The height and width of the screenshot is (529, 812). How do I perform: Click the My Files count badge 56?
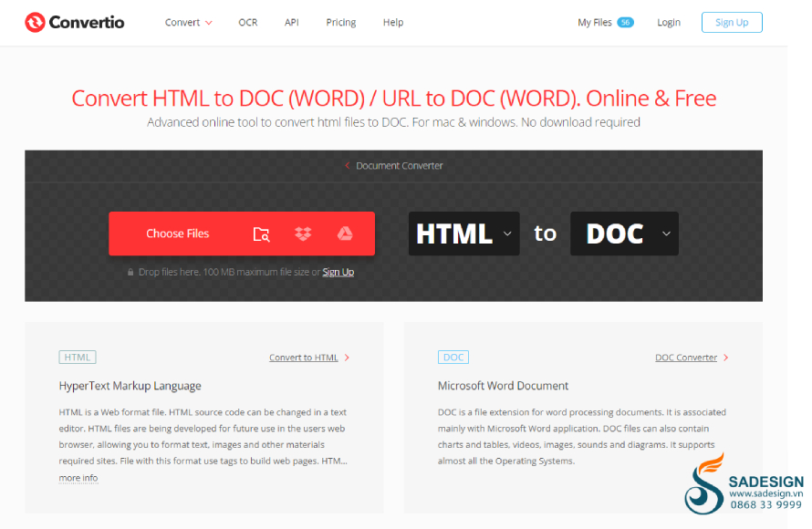click(x=626, y=22)
